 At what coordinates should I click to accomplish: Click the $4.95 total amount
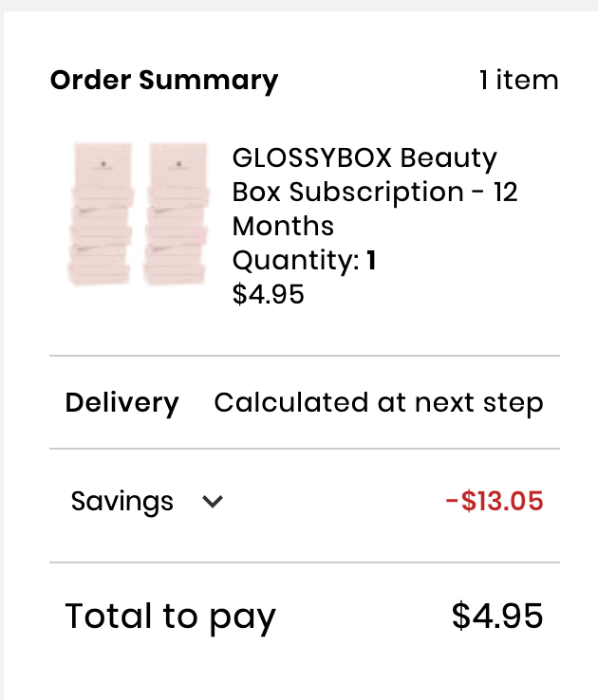497,617
